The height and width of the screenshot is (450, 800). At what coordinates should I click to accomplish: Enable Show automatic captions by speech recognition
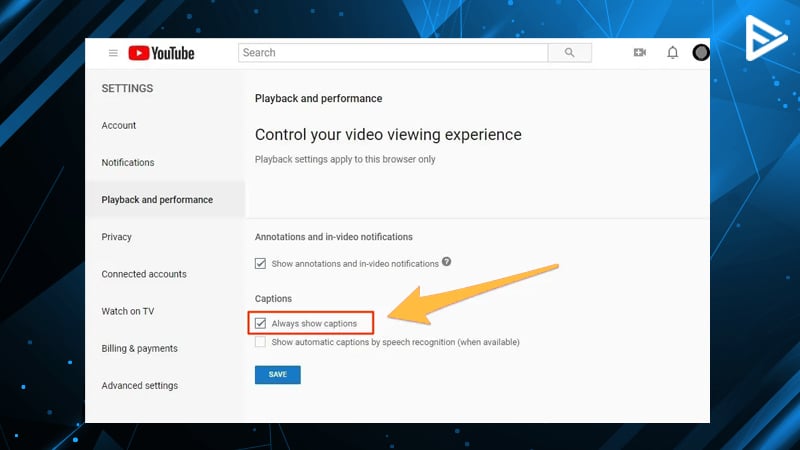click(x=260, y=342)
